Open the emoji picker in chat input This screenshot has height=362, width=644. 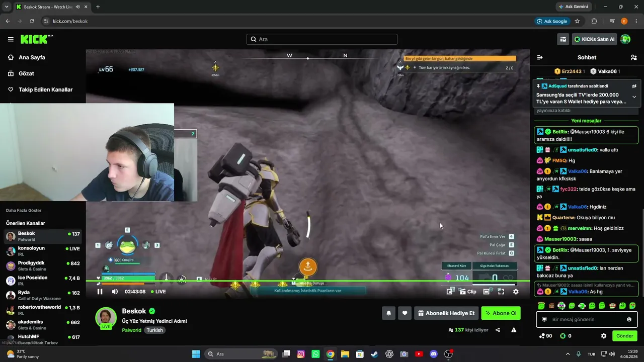[629, 319]
